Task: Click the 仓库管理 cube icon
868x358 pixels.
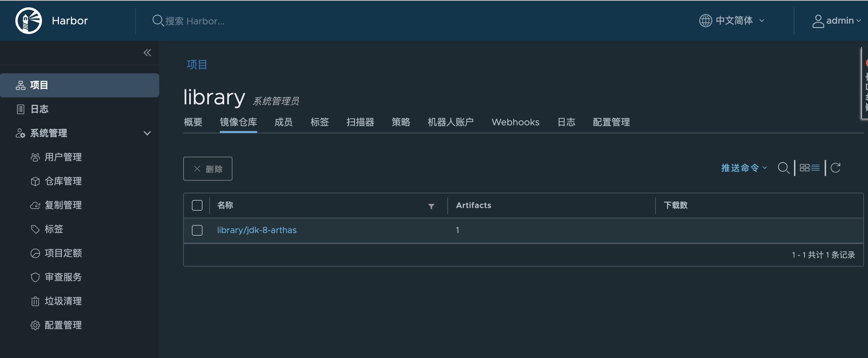Action: coord(35,181)
